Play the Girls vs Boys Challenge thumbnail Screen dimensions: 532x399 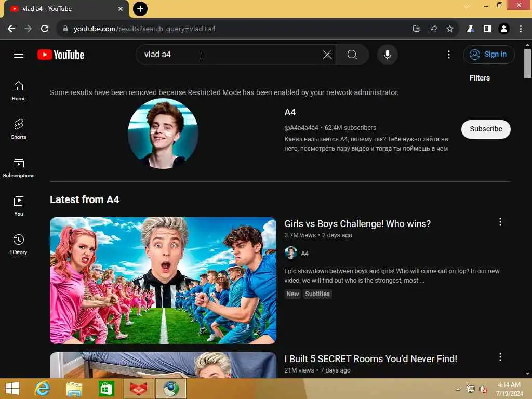[x=163, y=281]
